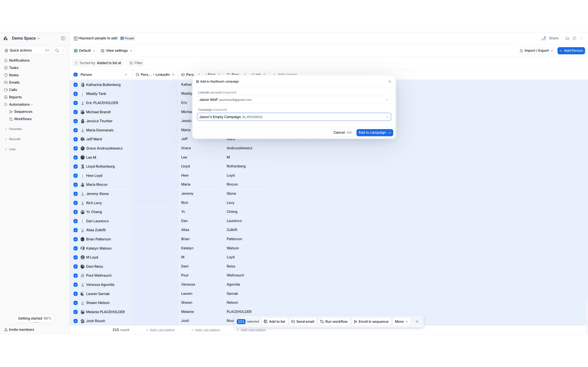Screen dimensions: 588x367
Task: Add column with plus icon beside Person
Action: coord(126,75)
